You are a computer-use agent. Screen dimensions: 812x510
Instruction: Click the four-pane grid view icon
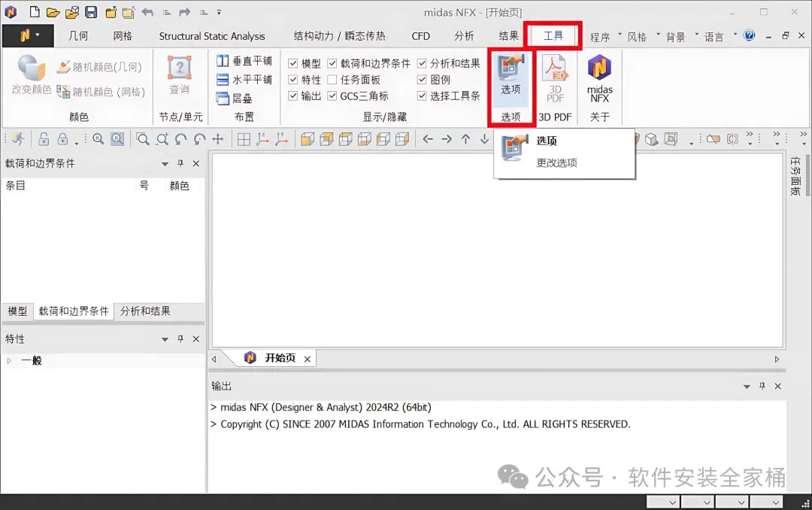click(x=244, y=139)
